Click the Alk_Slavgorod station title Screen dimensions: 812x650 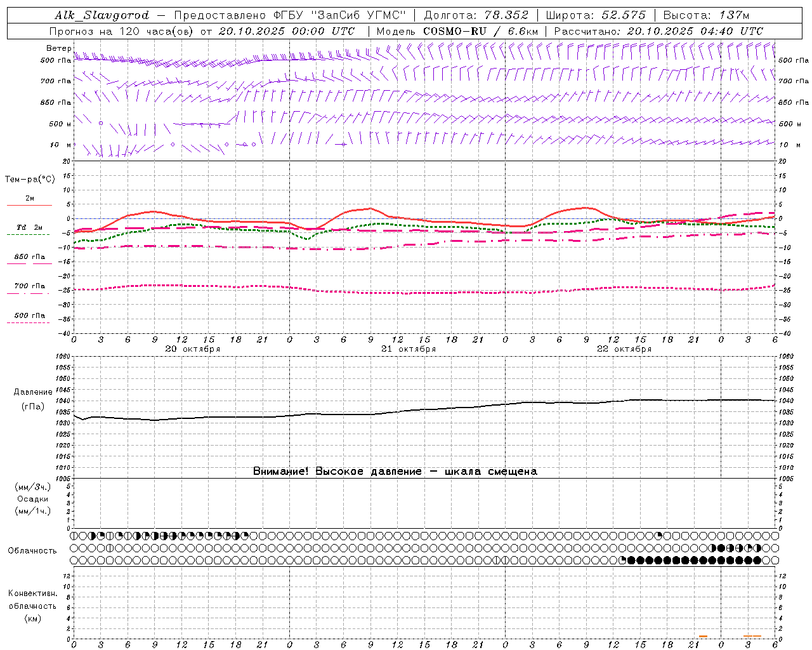(x=102, y=15)
